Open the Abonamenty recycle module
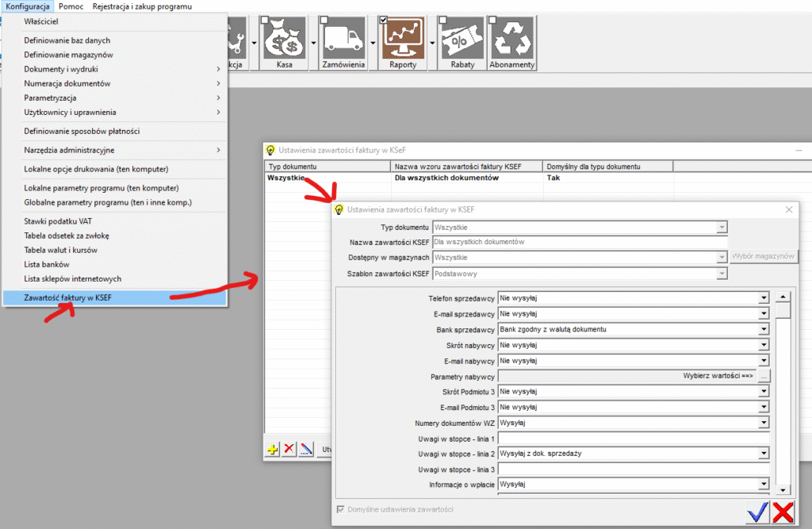The image size is (812, 529). pyautogui.click(x=511, y=41)
